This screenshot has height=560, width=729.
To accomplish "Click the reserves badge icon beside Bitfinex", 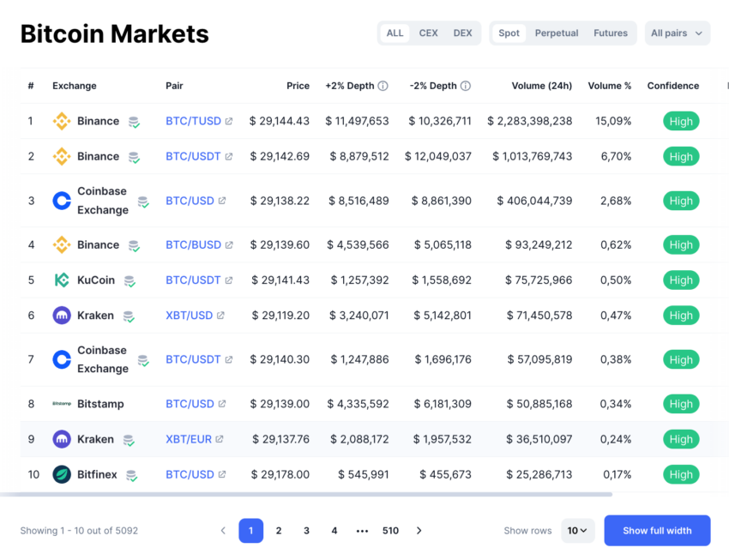I will tap(131, 475).
